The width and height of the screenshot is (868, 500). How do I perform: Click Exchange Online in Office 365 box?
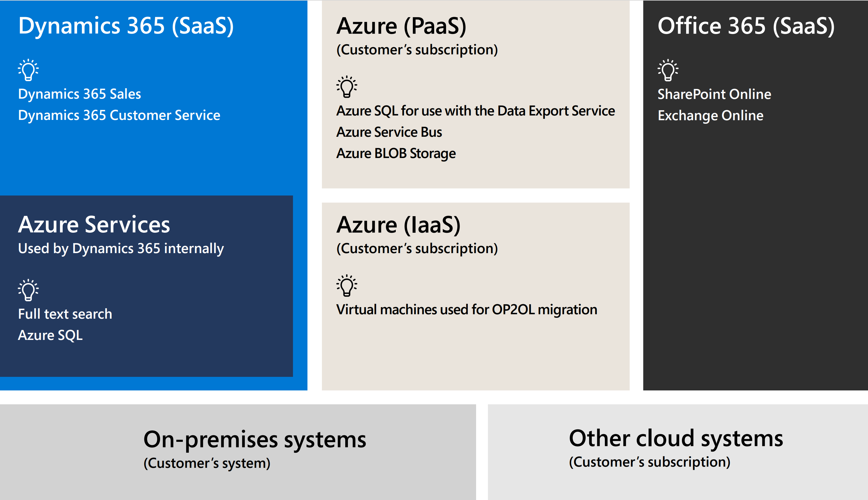point(710,116)
